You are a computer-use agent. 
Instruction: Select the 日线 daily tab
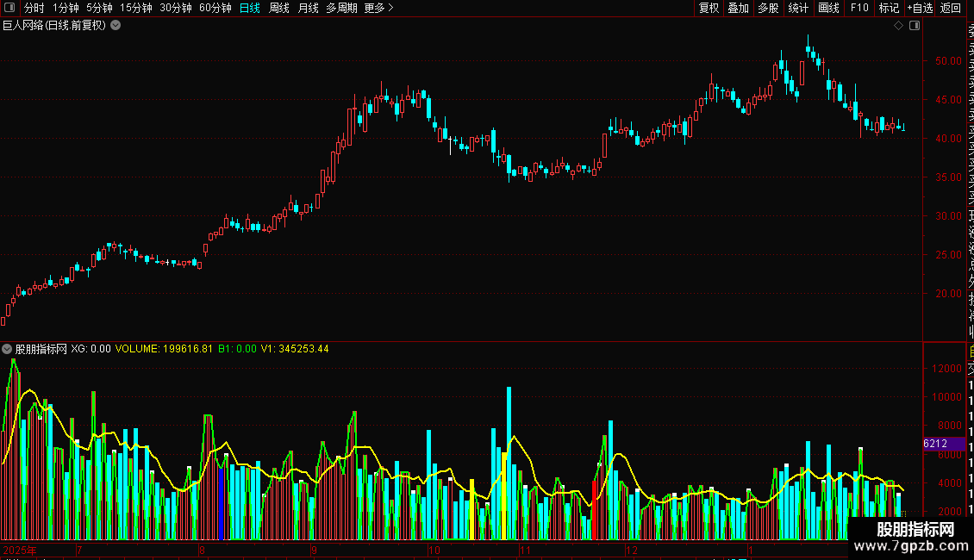[x=250, y=8]
